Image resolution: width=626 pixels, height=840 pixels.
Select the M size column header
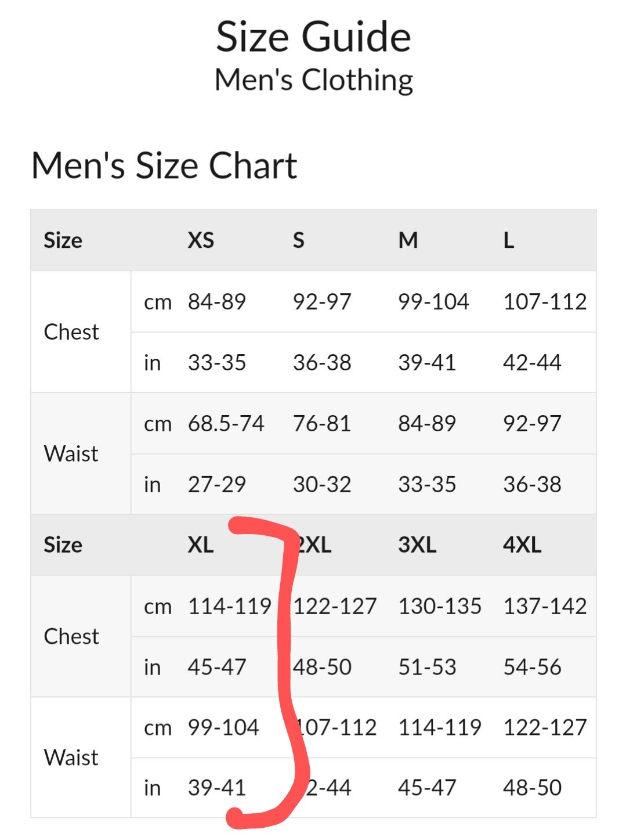408,240
